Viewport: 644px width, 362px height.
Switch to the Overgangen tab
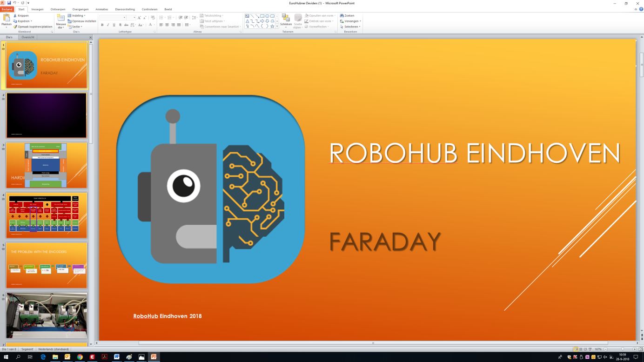tap(80, 9)
